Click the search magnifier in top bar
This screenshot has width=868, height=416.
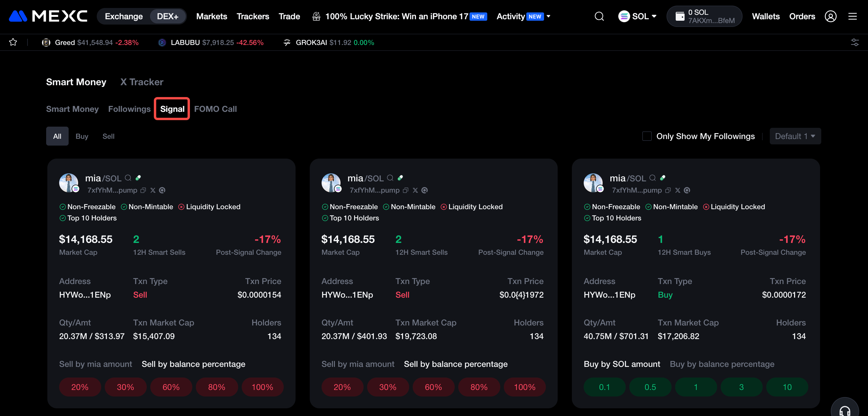click(x=599, y=16)
